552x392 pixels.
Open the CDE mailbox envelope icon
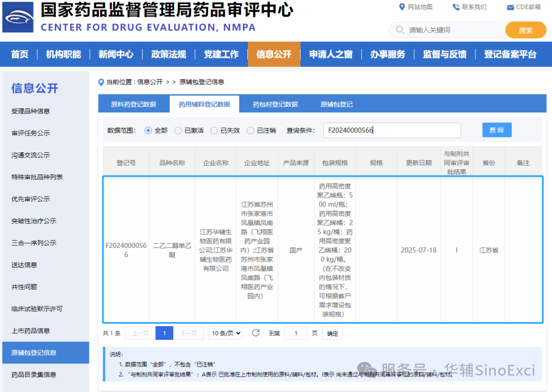pos(510,7)
